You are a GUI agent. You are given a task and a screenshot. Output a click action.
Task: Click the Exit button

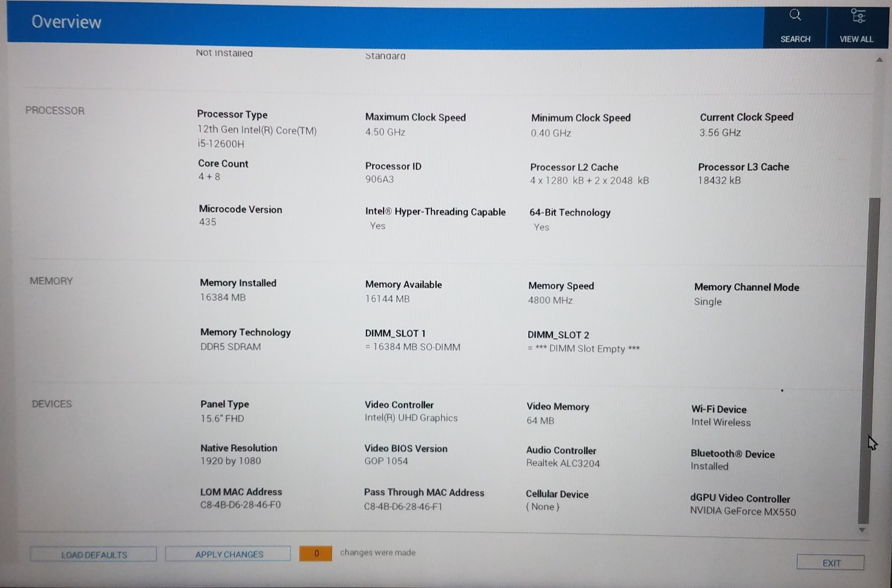(831, 563)
